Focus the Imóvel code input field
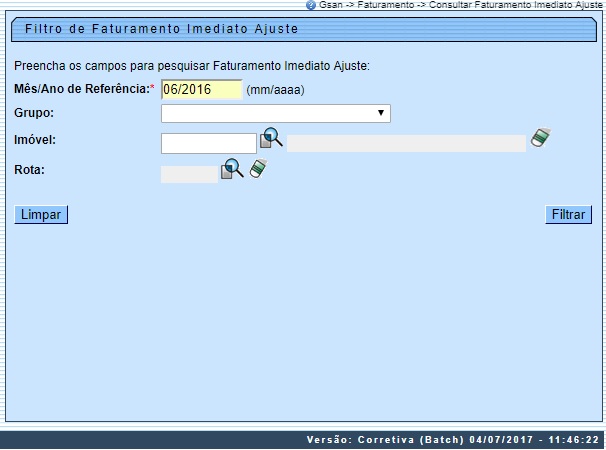This screenshot has width=606, height=450. [x=209, y=143]
